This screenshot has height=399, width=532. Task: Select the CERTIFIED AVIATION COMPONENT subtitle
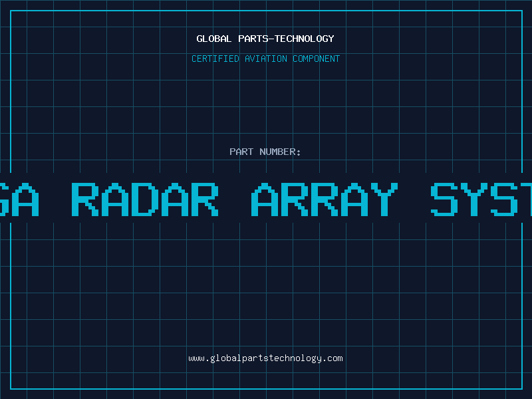(265, 59)
